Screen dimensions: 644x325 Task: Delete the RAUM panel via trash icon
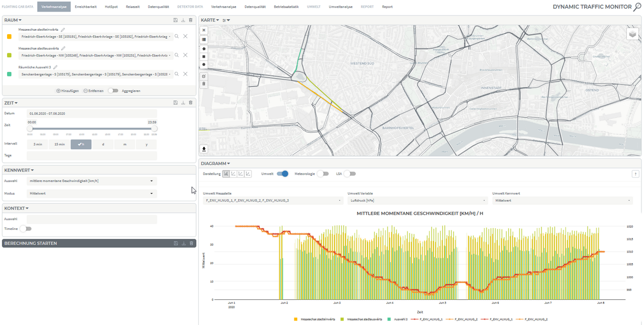coord(191,20)
